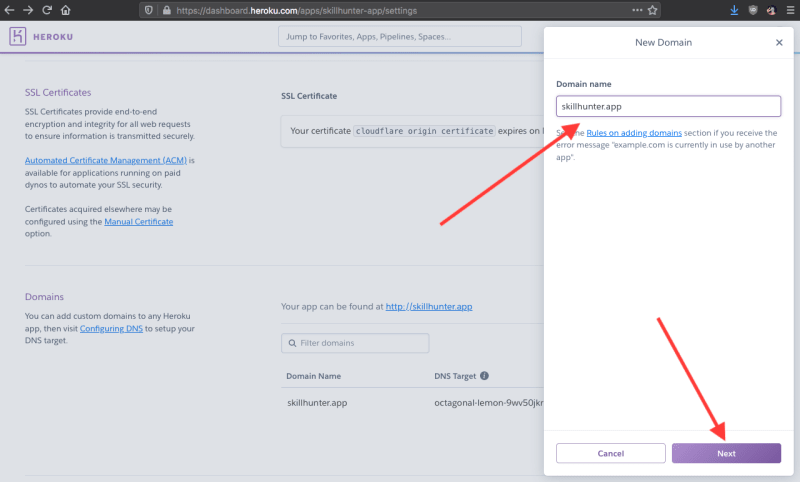This screenshot has width=800, height=482.
Task: Click the Heroku logo icon
Action: coord(17,36)
